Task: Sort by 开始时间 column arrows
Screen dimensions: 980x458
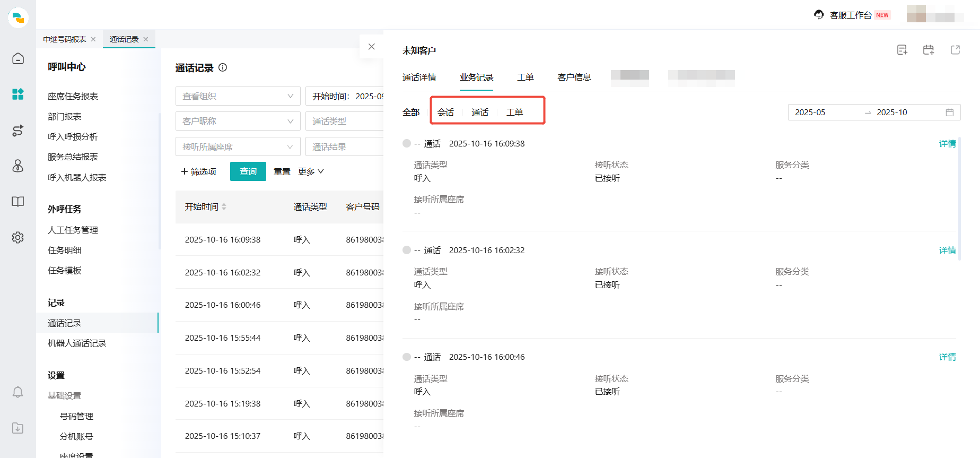Action: point(224,206)
